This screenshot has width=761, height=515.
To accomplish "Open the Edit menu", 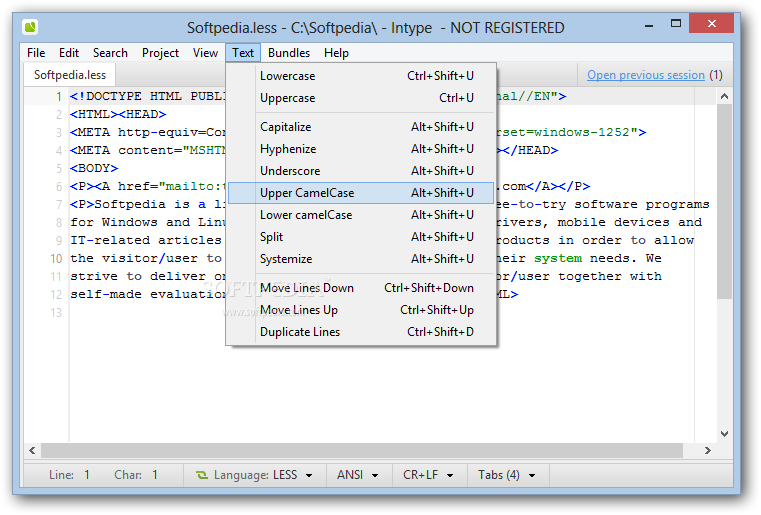I will pos(69,53).
